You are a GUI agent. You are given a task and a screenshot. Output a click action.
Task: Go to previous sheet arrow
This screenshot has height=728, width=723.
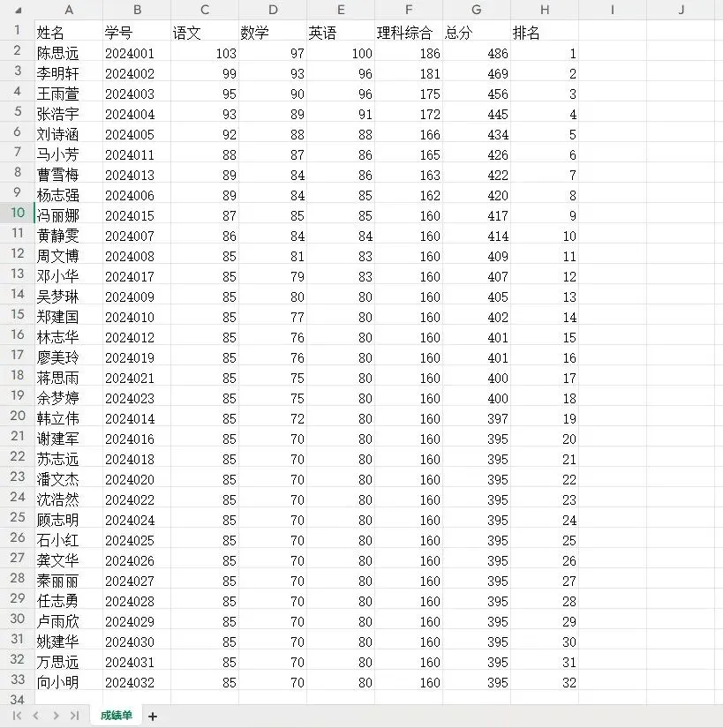point(36,716)
